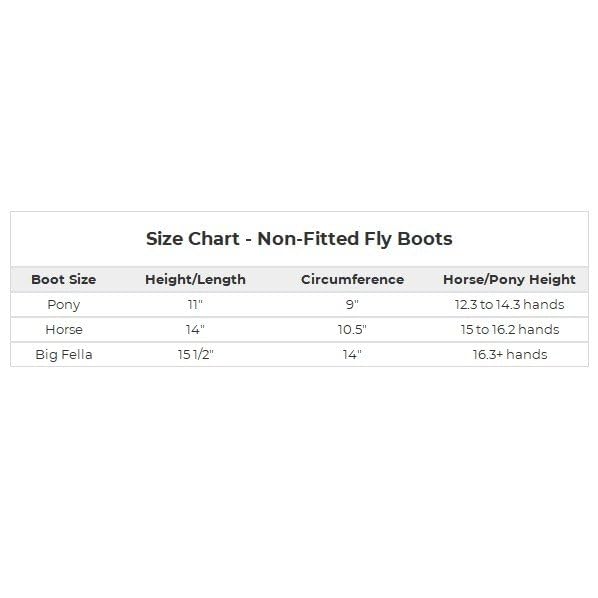
Task: Click the Size Chart - Non-Fitted Fly Boots title
Action: point(299,239)
